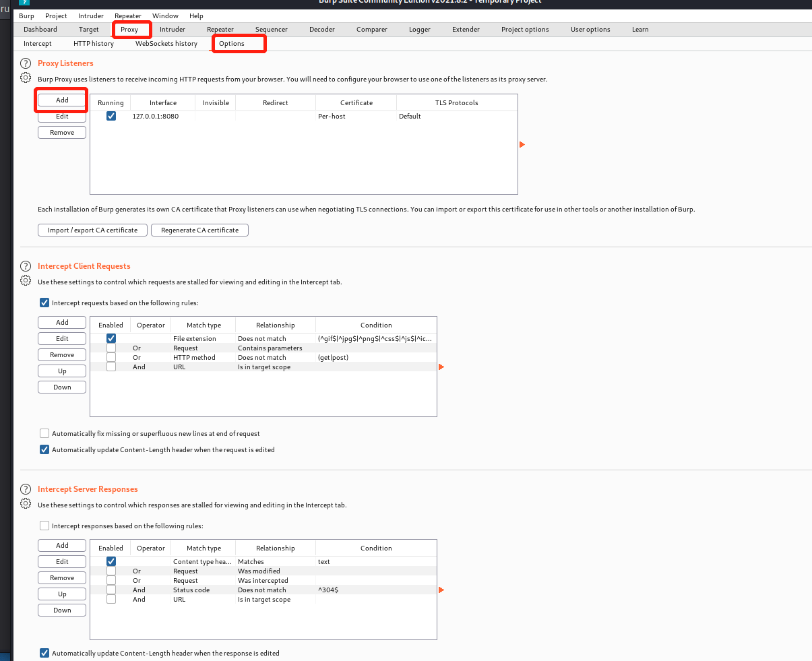Enable Was modified response rule checkbox
Image resolution: width=812 pixels, height=661 pixels.
[x=111, y=571]
